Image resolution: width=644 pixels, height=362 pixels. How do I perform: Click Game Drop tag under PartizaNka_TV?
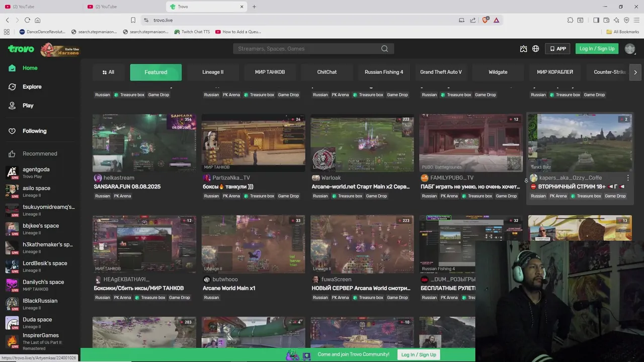click(x=288, y=196)
